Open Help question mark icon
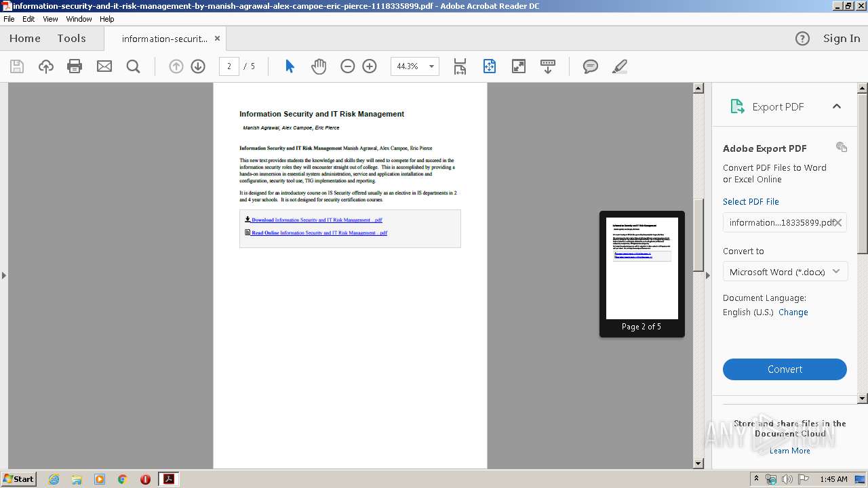868x488 pixels. pyautogui.click(x=802, y=39)
